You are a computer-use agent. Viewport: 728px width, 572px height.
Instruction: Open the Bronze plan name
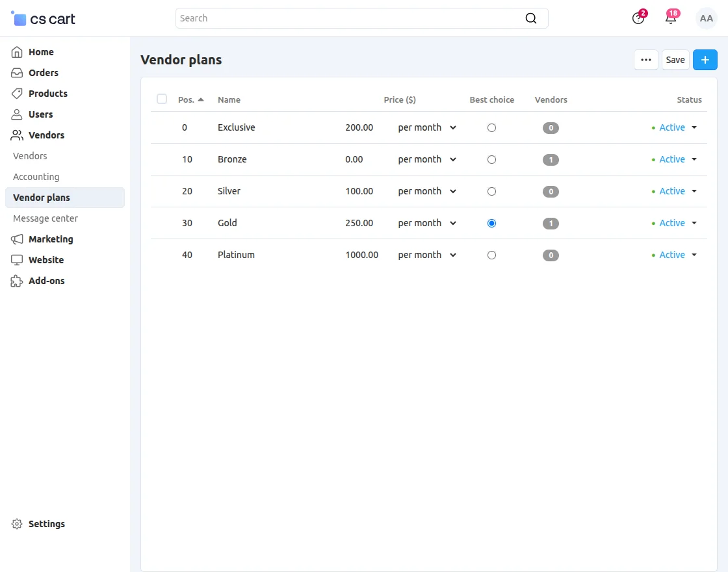(232, 159)
